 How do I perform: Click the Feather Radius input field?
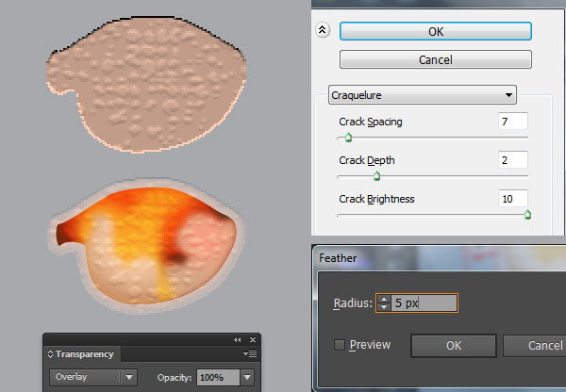pyautogui.click(x=424, y=302)
